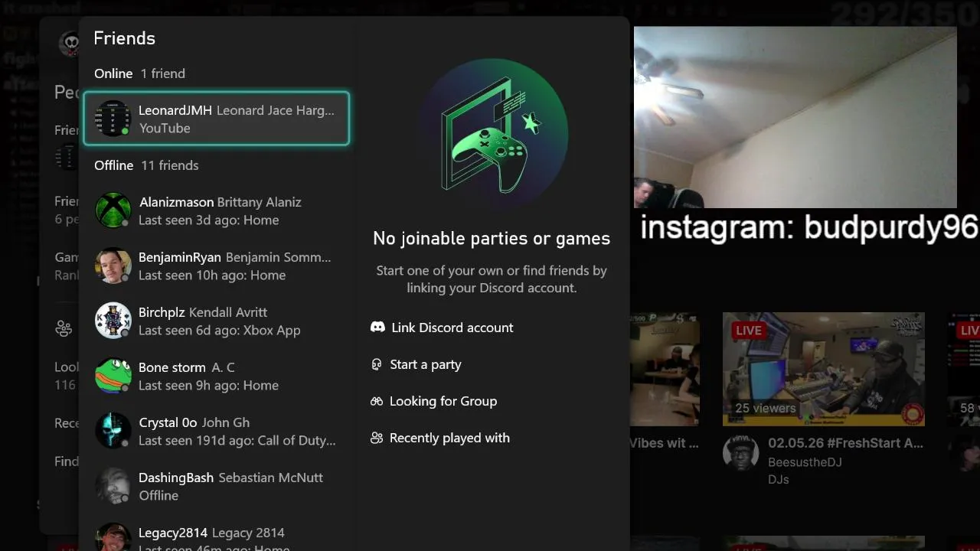Open the BeesustheDJ channel name link
The width and height of the screenshot is (980, 551).
point(804,461)
